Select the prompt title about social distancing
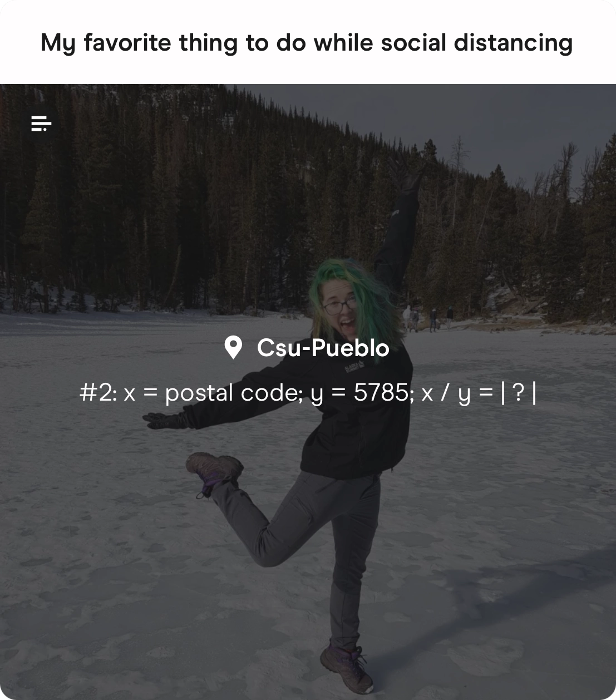 pos(307,43)
